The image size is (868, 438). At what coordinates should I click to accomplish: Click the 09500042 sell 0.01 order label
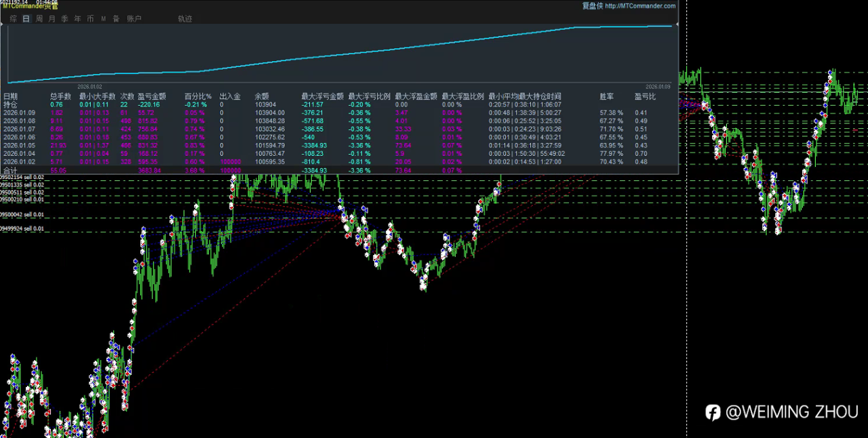coord(22,215)
